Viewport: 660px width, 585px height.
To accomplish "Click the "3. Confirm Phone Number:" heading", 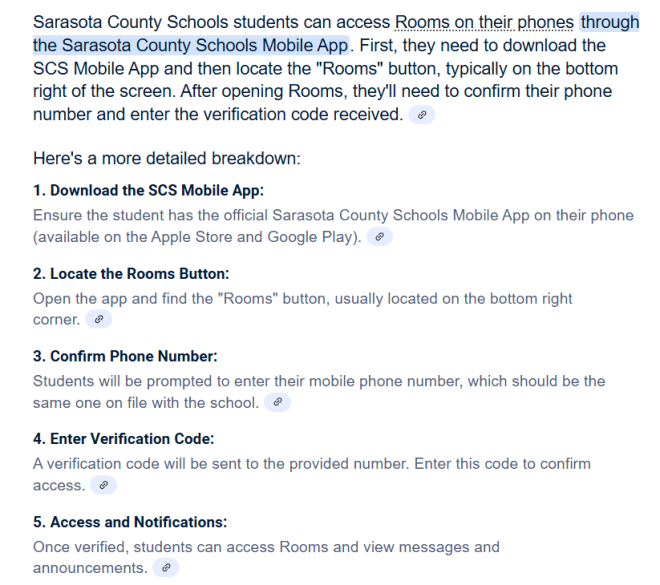I will [x=125, y=356].
